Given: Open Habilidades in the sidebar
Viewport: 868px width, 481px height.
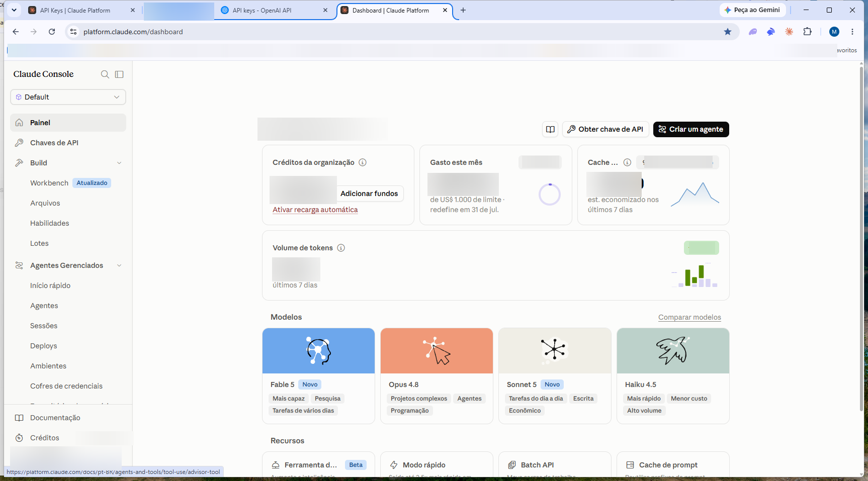Looking at the screenshot, I should 50,223.
